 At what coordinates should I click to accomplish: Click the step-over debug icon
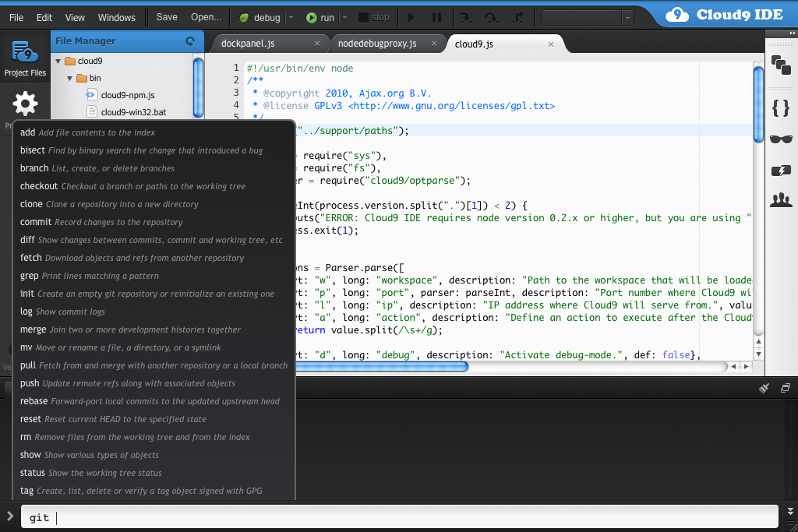pyautogui.click(x=493, y=16)
